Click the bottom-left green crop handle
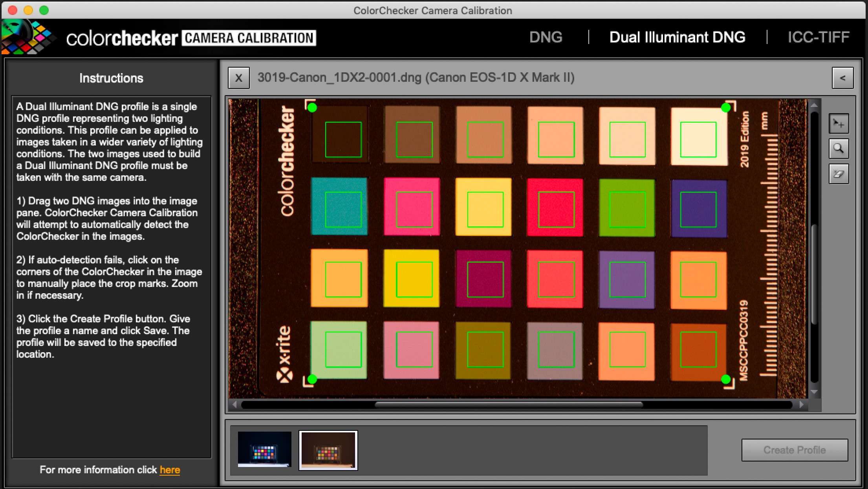The image size is (868, 489). [312, 379]
